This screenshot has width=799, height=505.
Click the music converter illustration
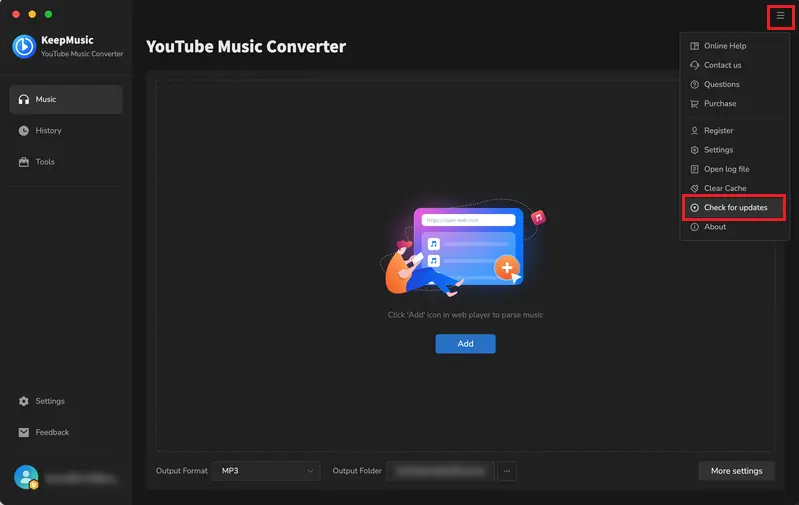pyautogui.click(x=464, y=247)
